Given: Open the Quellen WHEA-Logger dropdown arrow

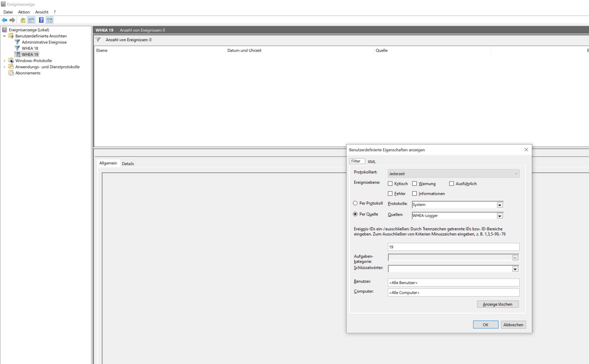Looking at the screenshot, I should point(500,216).
